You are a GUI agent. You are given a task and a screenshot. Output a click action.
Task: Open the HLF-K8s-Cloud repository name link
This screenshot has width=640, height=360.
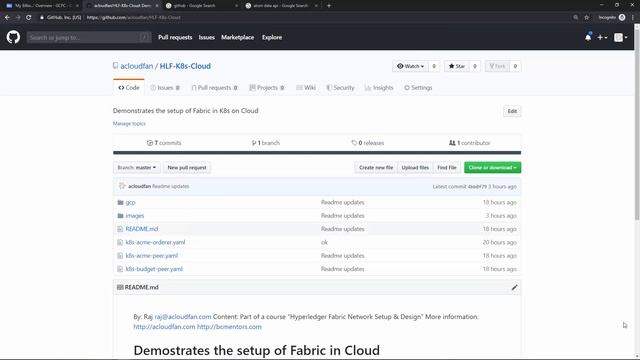185,66
